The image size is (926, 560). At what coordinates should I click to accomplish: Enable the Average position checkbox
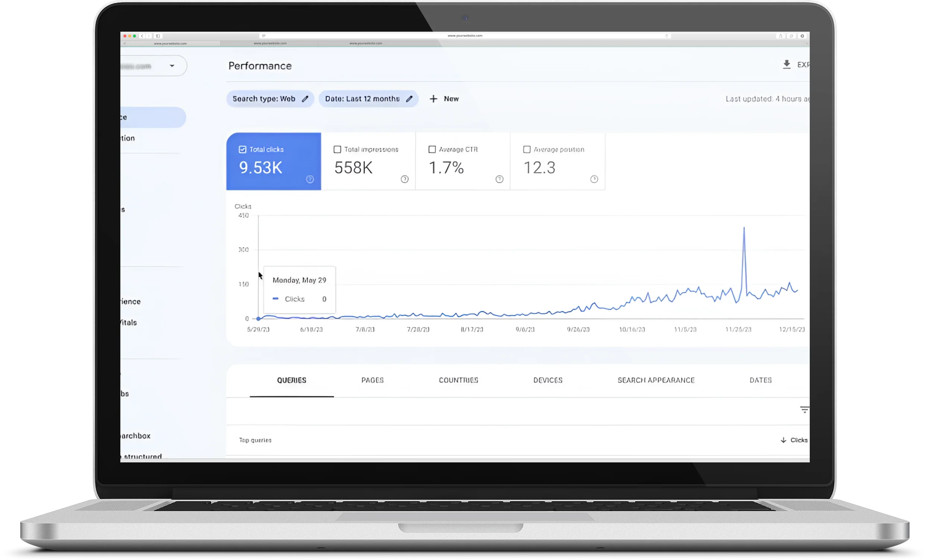click(527, 149)
